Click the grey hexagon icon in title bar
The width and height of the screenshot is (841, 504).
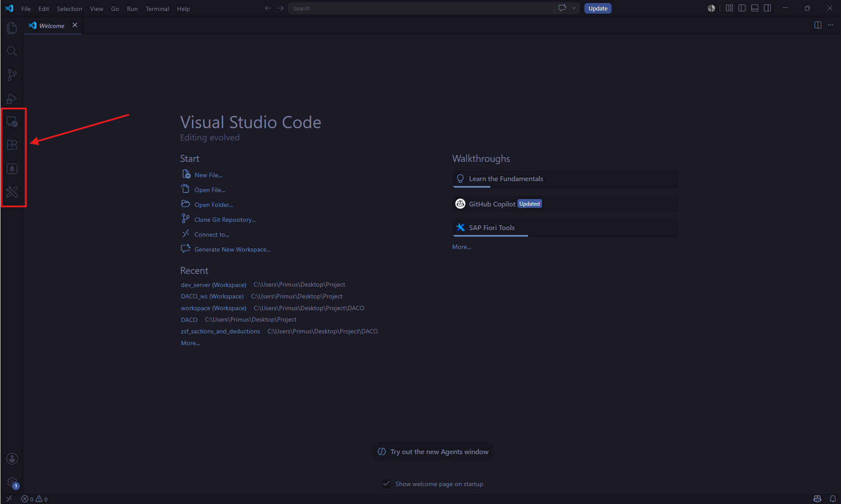coord(711,8)
